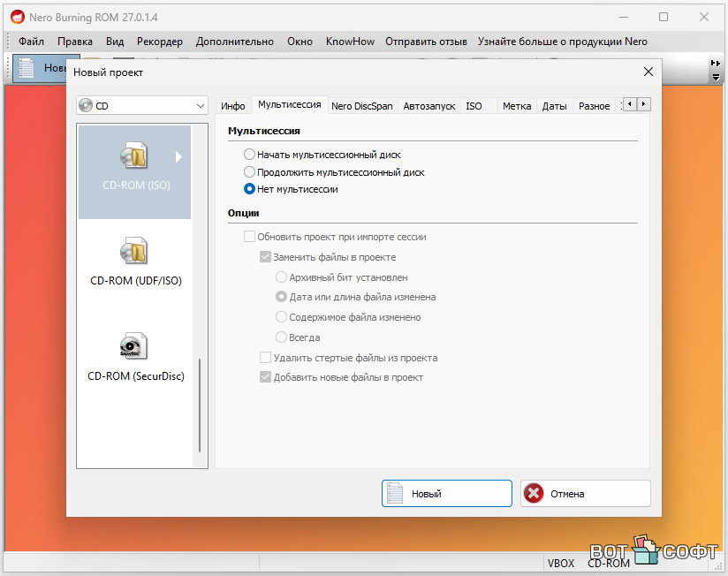Open the Автозапуск tab
This screenshot has height=576, width=728.
pyautogui.click(x=429, y=106)
